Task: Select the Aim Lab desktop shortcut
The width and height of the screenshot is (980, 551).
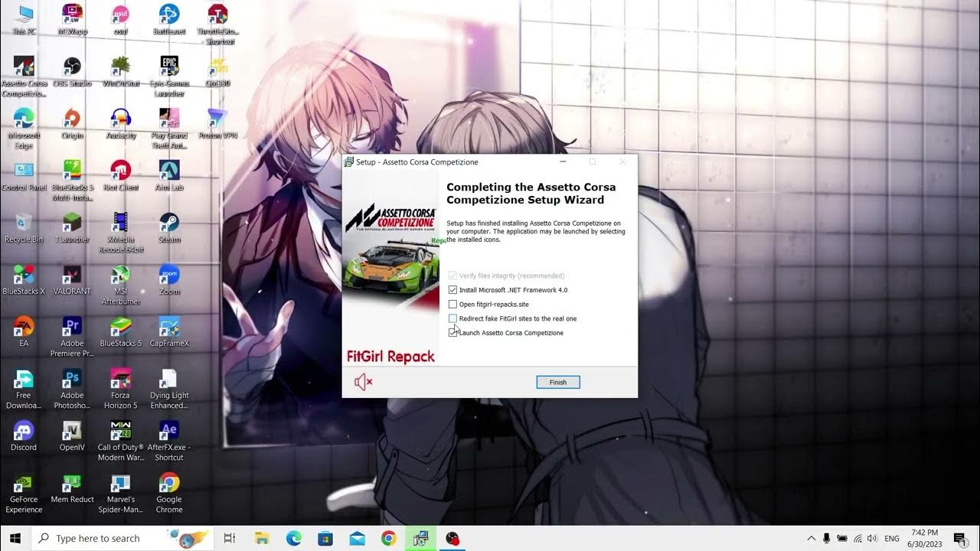Action: tap(169, 176)
